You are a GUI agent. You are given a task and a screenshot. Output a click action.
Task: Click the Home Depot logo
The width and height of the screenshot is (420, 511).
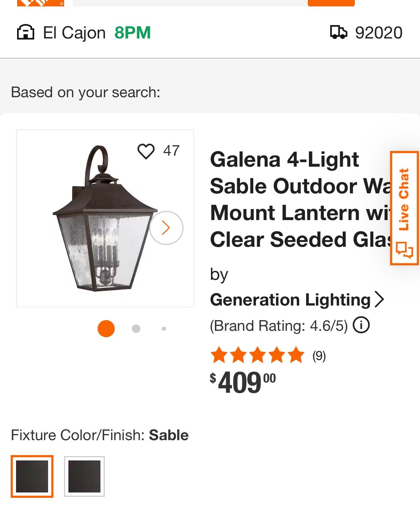tap(40, 3)
